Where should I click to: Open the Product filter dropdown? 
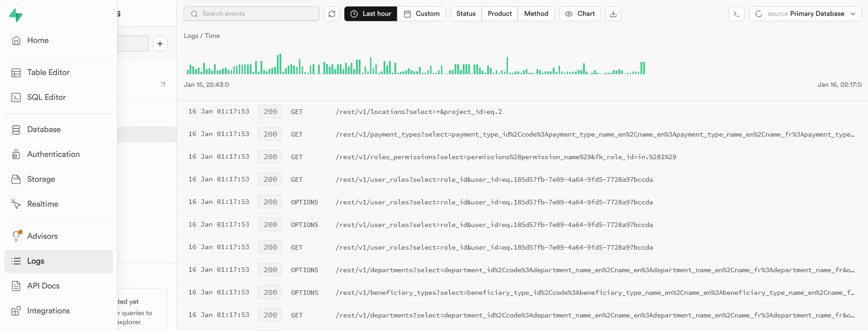click(x=500, y=14)
